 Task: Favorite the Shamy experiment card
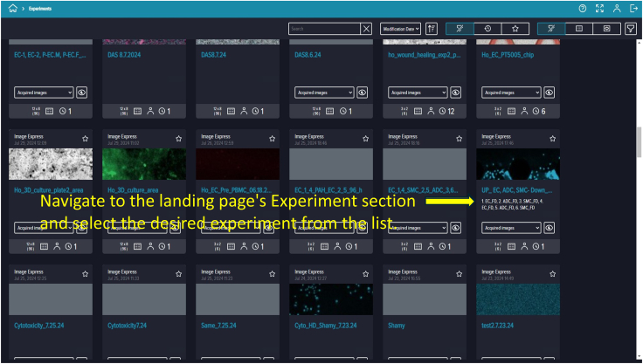[459, 274]
